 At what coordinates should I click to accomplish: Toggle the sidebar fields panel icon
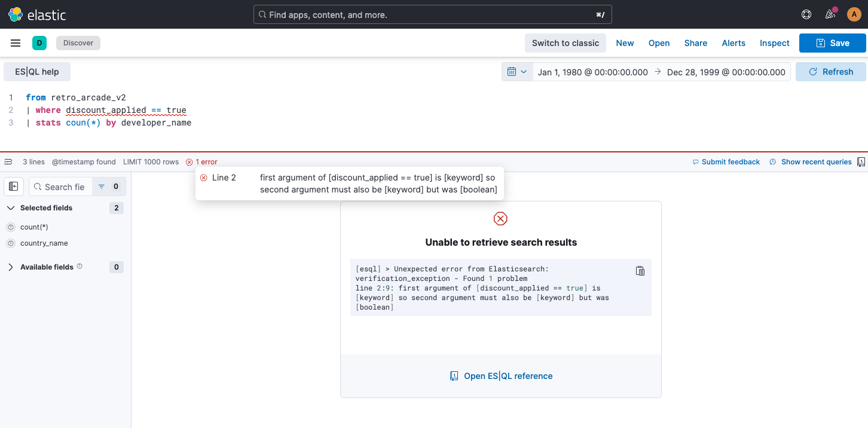tap(14, 187)
